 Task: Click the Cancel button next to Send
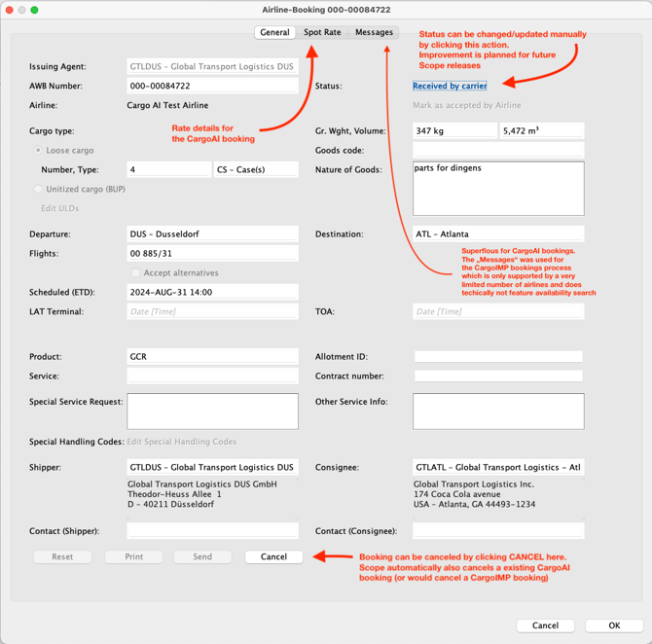(273, 556)
